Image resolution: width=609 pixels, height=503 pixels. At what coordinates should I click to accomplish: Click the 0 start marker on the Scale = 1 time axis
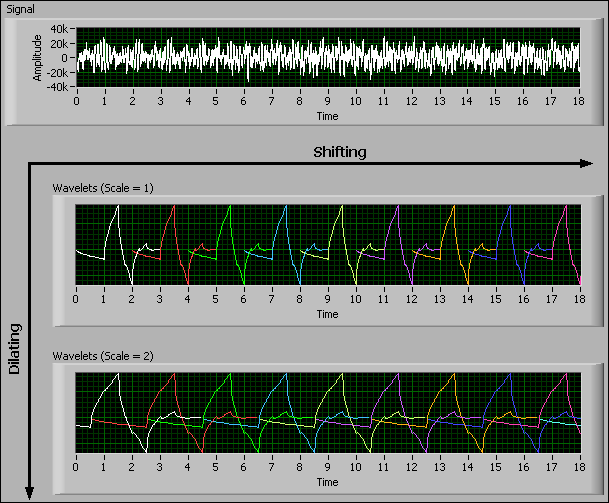point(76,300)
